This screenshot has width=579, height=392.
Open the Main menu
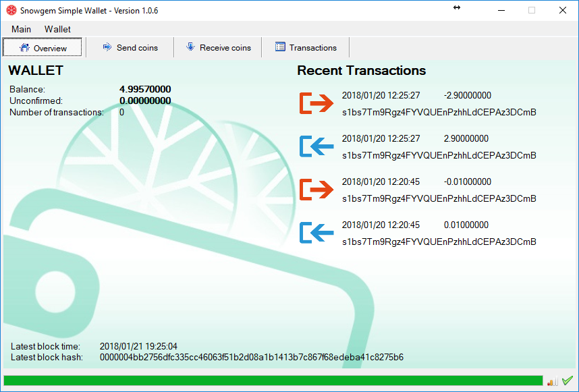click(x=21, y=29)
